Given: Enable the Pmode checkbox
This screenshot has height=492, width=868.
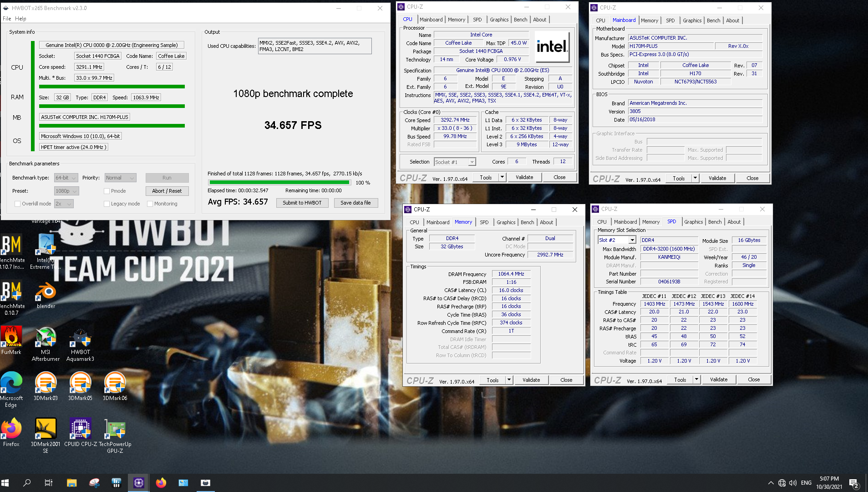Looking at the screenshot, I should click(x=107, y=191).
